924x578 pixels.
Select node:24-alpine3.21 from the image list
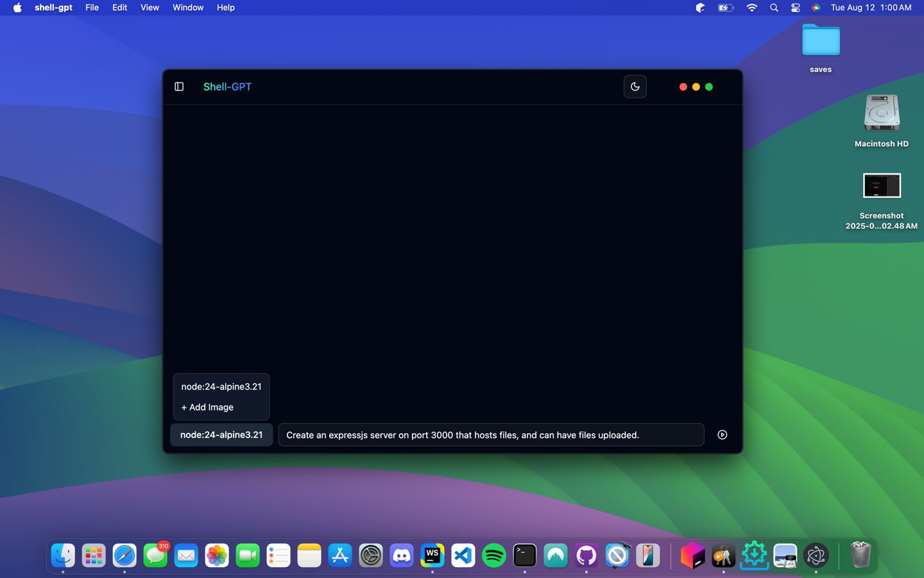click(221, 387)
